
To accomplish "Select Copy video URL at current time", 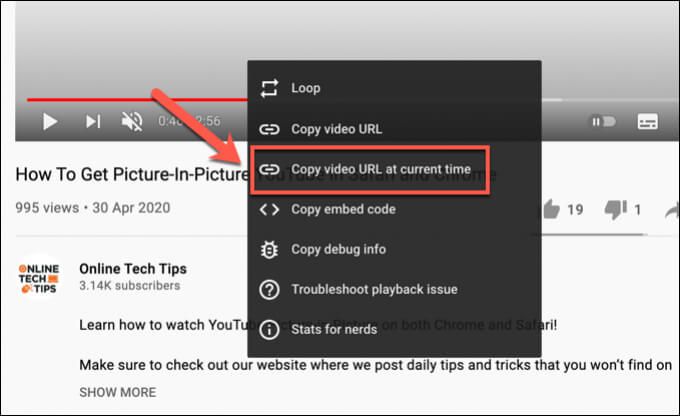I will [370, 169].
